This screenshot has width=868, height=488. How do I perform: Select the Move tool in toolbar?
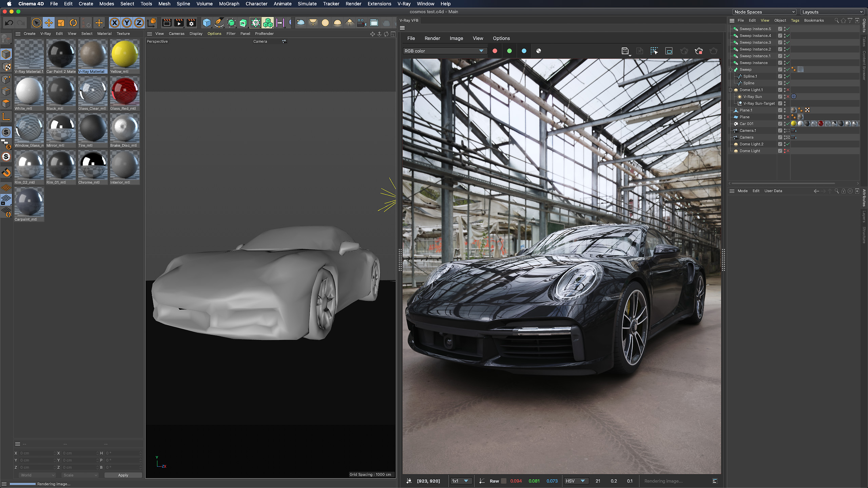click(x=49, y=23)
